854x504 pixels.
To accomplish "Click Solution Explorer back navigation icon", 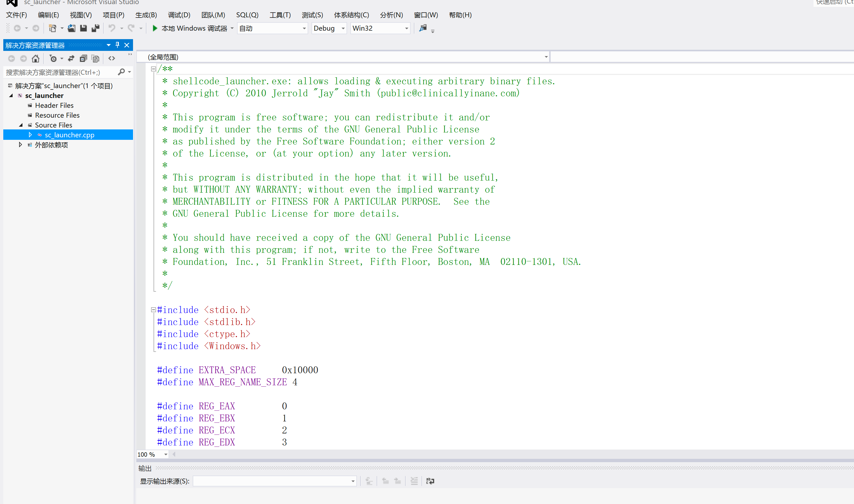I will 11,59.
